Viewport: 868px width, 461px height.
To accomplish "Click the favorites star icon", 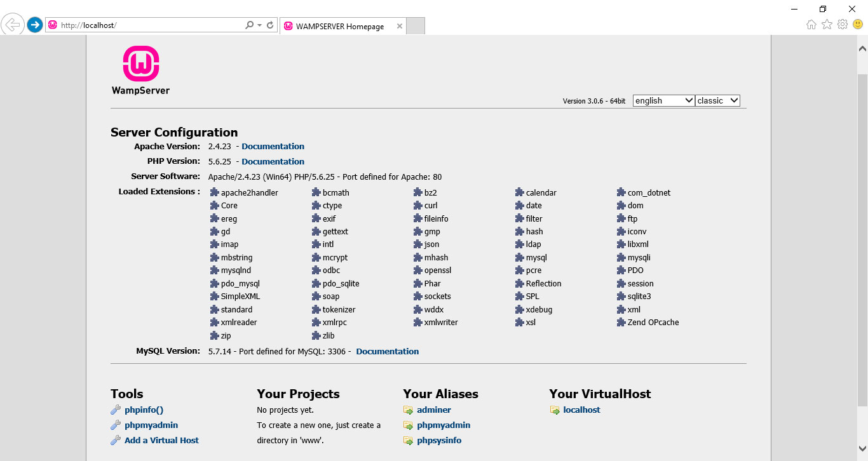I will [x=827, y=25].
